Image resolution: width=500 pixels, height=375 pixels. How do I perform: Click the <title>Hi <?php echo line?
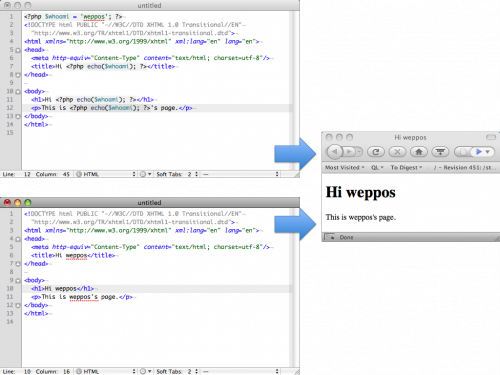(x=103, y=66)
